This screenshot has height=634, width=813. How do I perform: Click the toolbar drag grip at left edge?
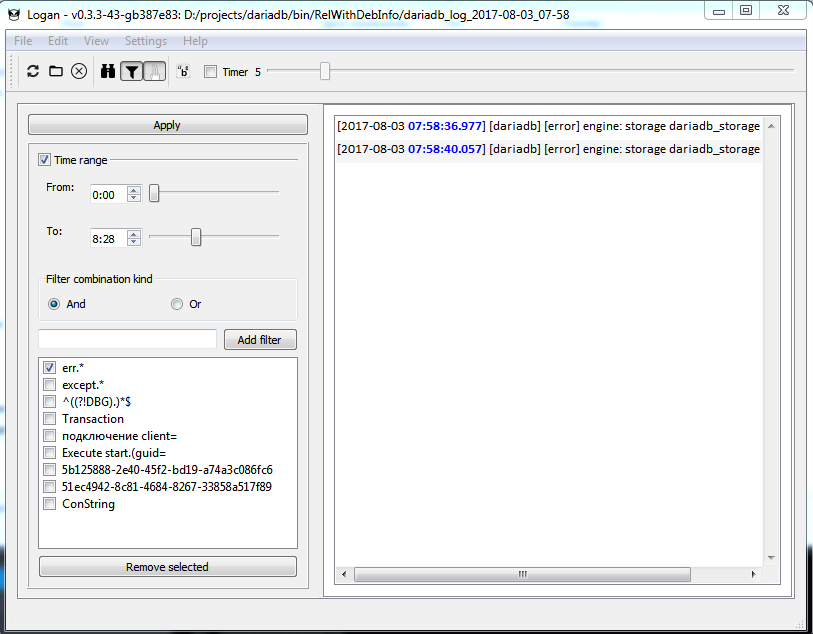[11, 71]
